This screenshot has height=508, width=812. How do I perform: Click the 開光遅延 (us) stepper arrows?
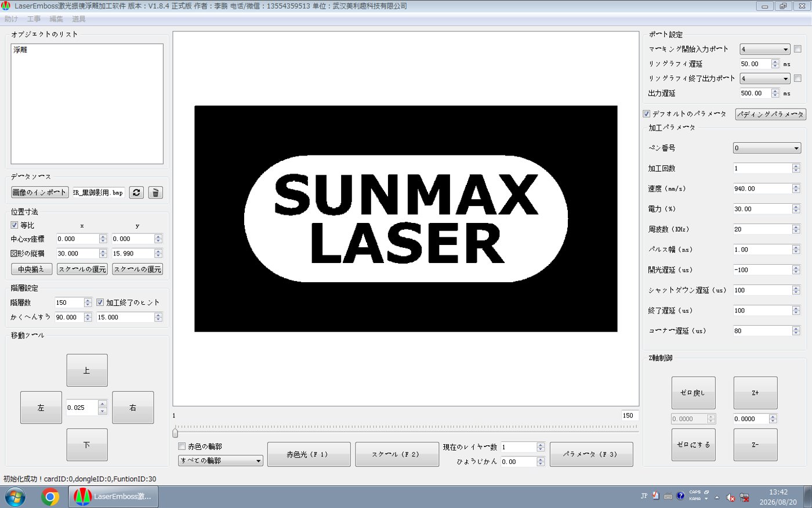coord(796,270)
